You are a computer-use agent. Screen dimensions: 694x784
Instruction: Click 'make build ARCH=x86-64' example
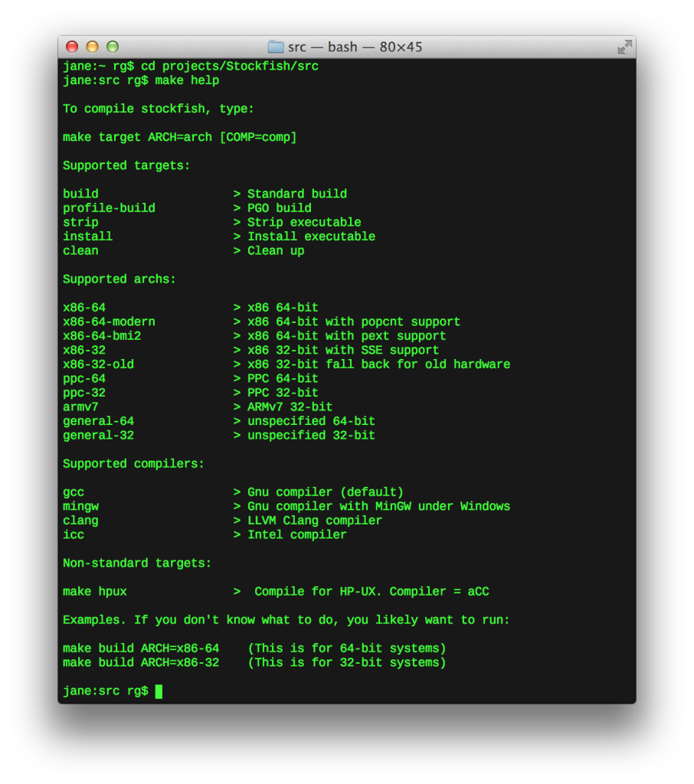click(141, 648)
